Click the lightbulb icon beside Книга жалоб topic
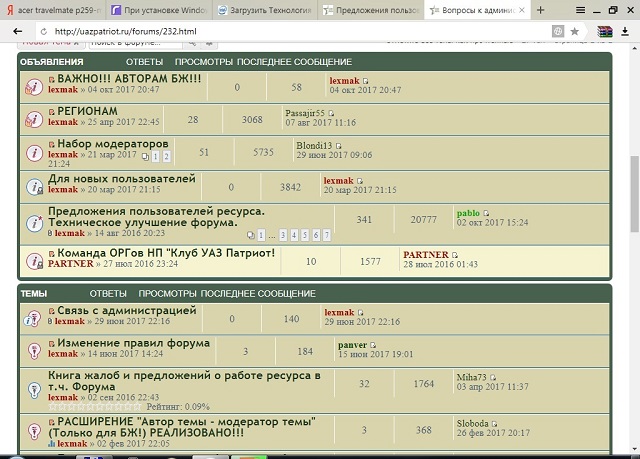640x459 pixels. [x=33, y=384]
